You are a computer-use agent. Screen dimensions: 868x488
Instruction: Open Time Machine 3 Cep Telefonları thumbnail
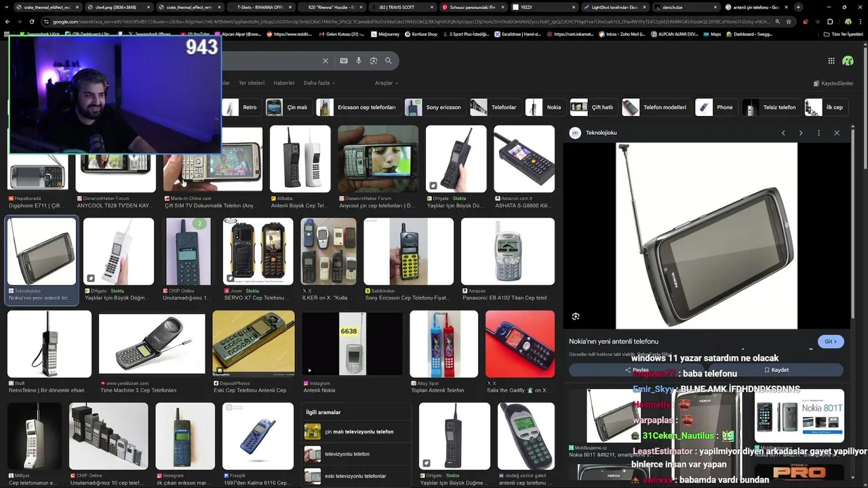[x=152, y=343]
